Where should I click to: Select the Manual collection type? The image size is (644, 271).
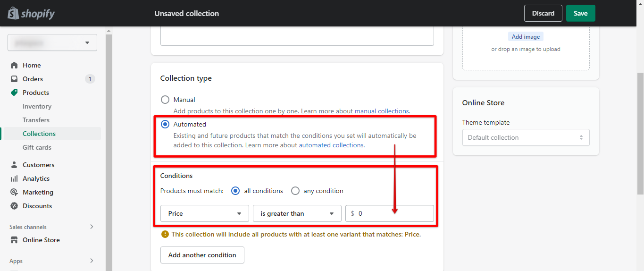click(165, 100)
